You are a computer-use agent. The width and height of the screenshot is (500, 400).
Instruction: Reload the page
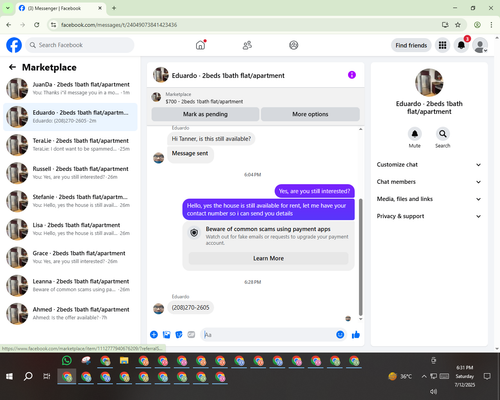pyautogui.click(x=37, y=25)
